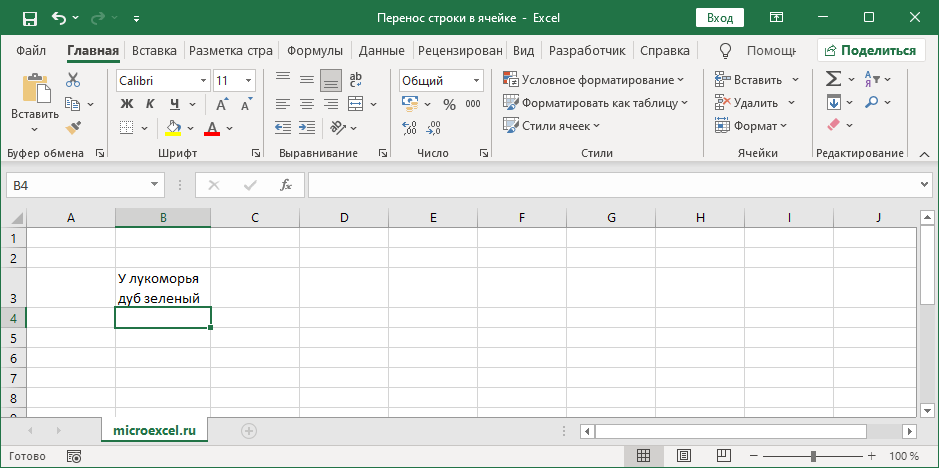Click the Поделиться share button
The height and width of the screenshot is (468, 939).
(x=870, y=50)
